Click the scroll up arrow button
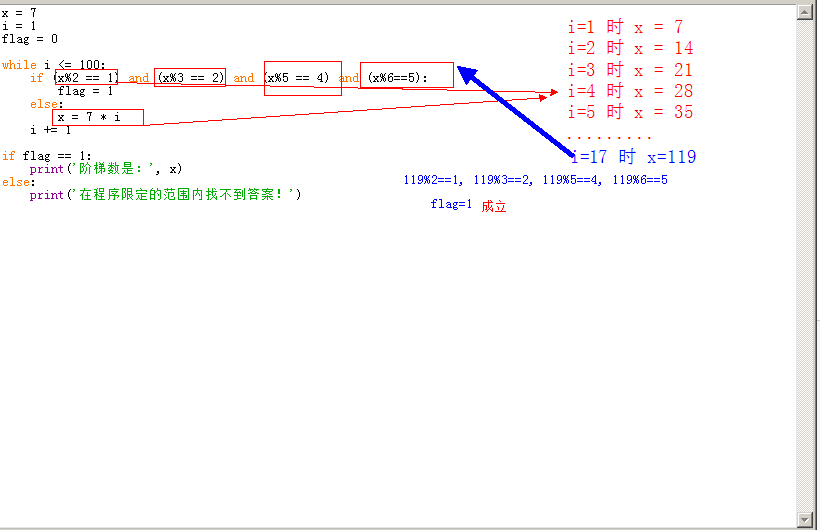This screenshot has height=530, width=820. (x=804, y=12)
